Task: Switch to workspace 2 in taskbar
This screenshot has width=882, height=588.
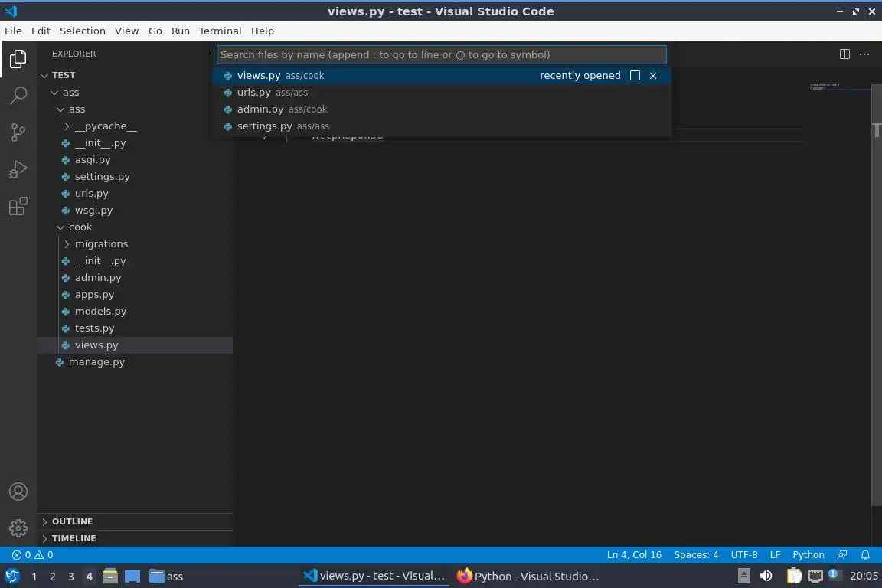Action: click(52, 577)
